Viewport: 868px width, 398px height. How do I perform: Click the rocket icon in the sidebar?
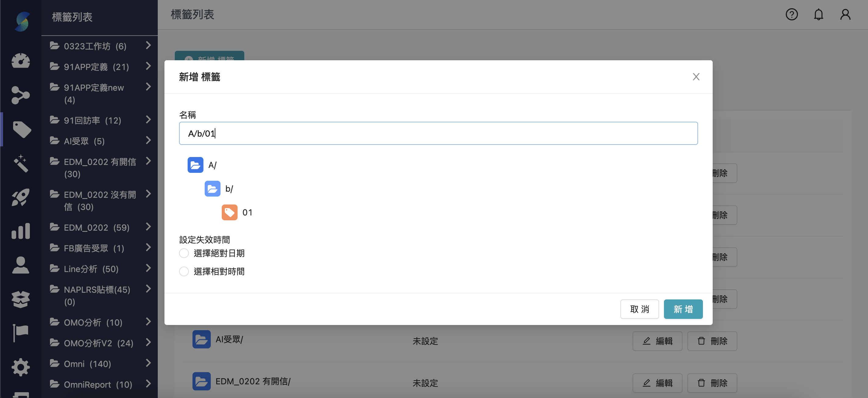pyautogui.click(x=20, y=198)
